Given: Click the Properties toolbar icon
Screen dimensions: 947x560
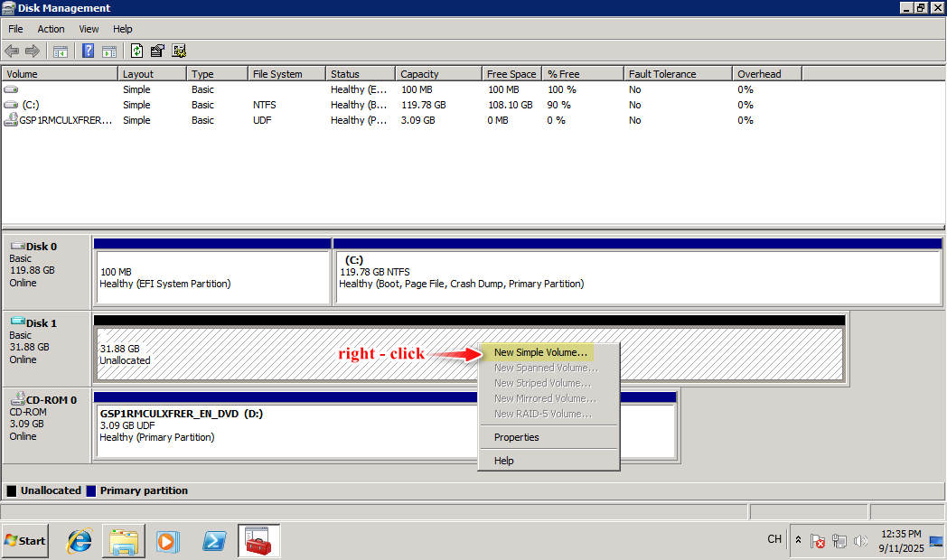Looking at the screenshot, I should pyautogui.click(x=157, y=51).
